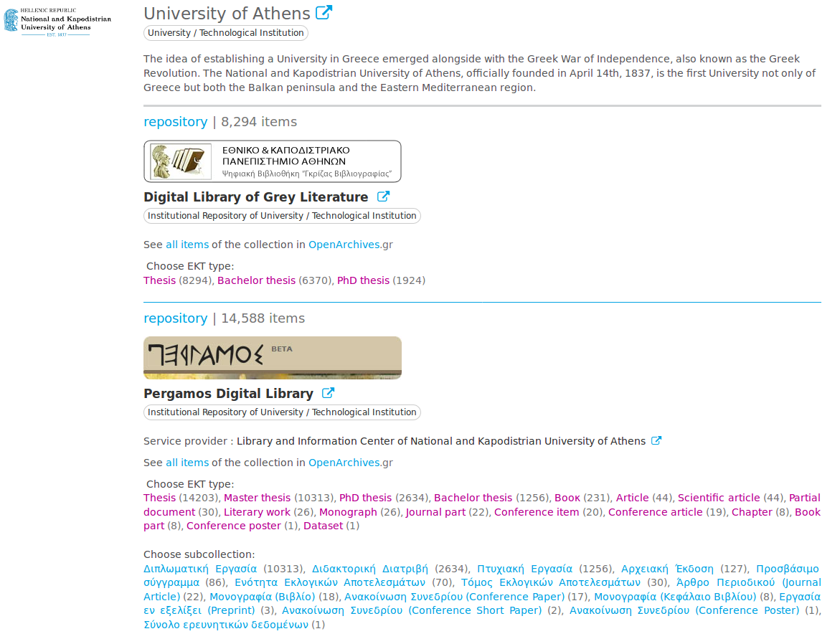The width and height of the screenshot is (840, 639).
Task: Click the University / Technological Institution tag
Action: pos(226,33)
